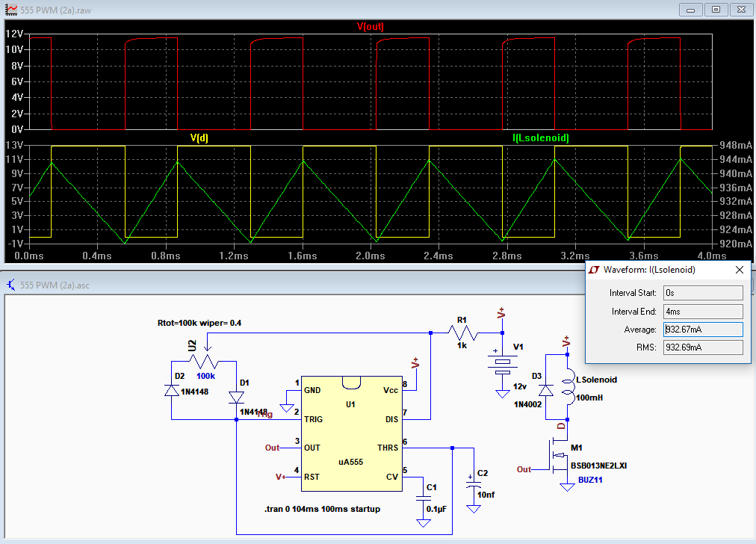Select the LSolenoid inductor symbol
This screenshot has height=544, width=756.
[568, 387]
